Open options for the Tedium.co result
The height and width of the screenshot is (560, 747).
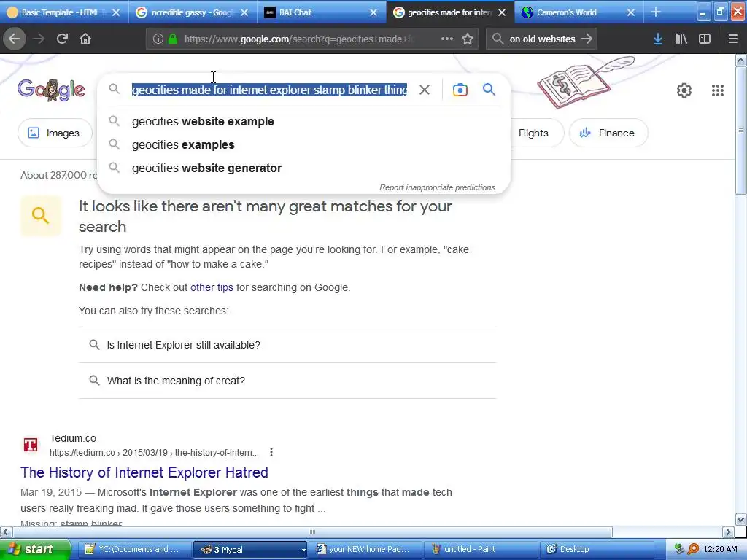271,452
